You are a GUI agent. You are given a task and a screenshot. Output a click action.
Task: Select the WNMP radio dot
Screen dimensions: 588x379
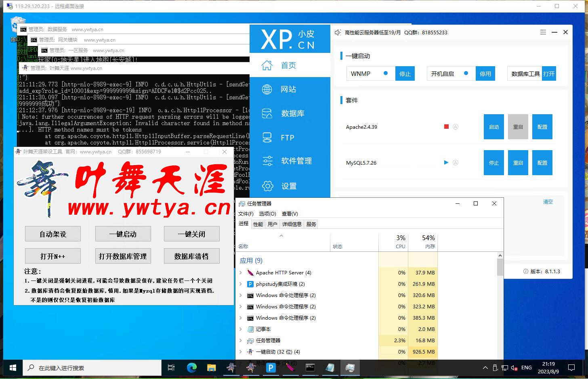pos(386,73)
